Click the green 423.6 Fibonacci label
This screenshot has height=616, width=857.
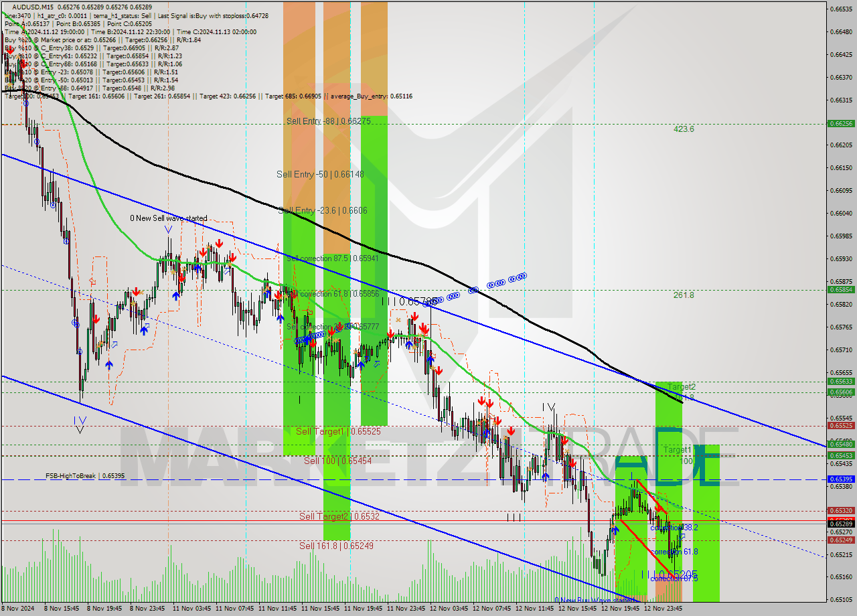684,129
